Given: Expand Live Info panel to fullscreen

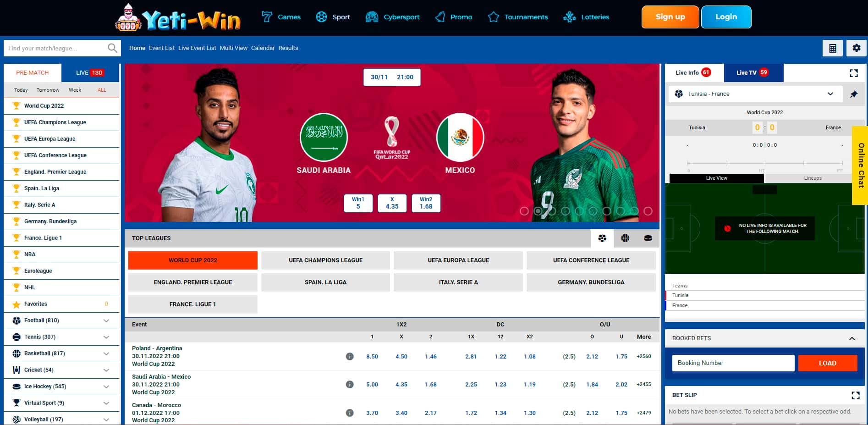Looking at the screenshot, I should coord(854,73).
